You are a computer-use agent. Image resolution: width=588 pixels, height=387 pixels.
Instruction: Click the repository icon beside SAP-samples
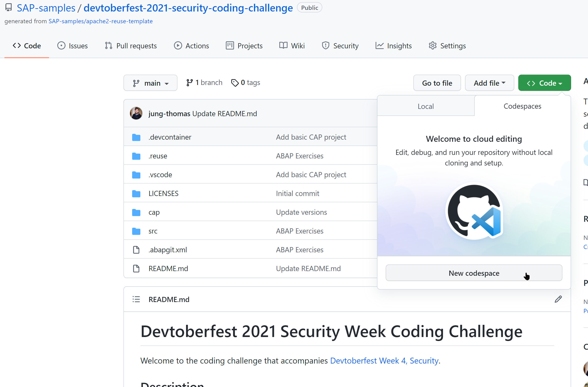point(9,8)
